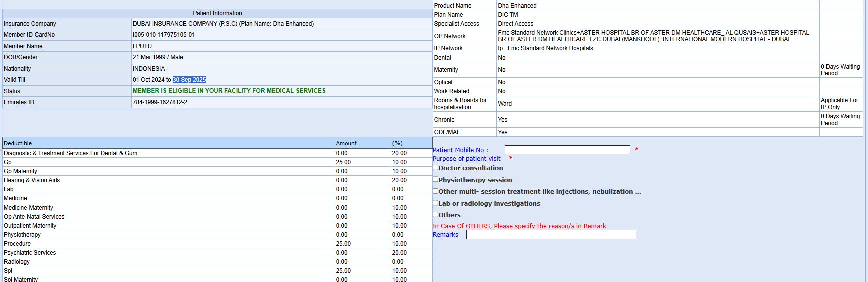The width and height of the screenshot is (868, 282).
Task: Check the Doctor consultation checkbox
Action: click(x=436, y=168)
